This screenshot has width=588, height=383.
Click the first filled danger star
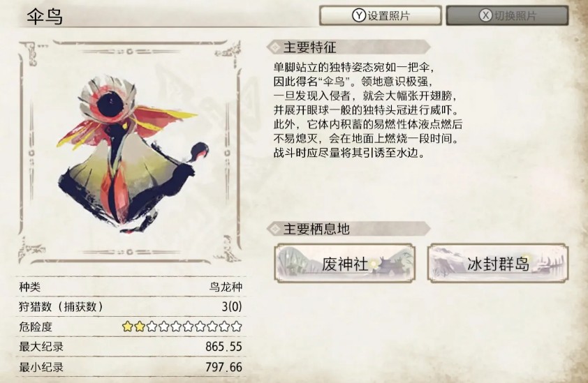tap(128, 326)
